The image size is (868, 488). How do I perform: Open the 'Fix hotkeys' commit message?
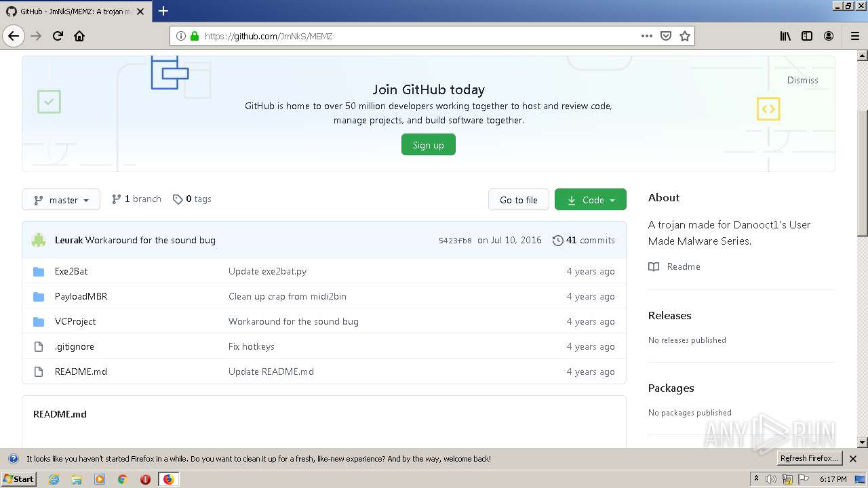252,346
